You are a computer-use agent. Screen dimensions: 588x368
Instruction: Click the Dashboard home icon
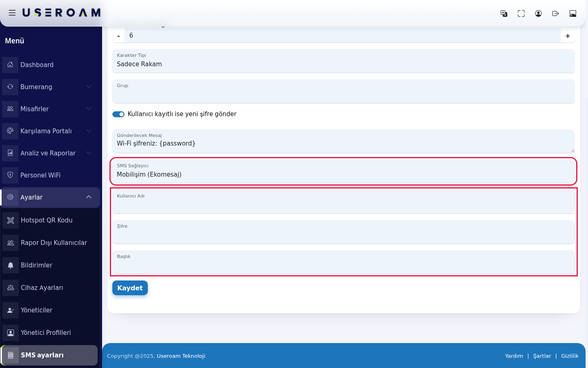click(10, 65)
